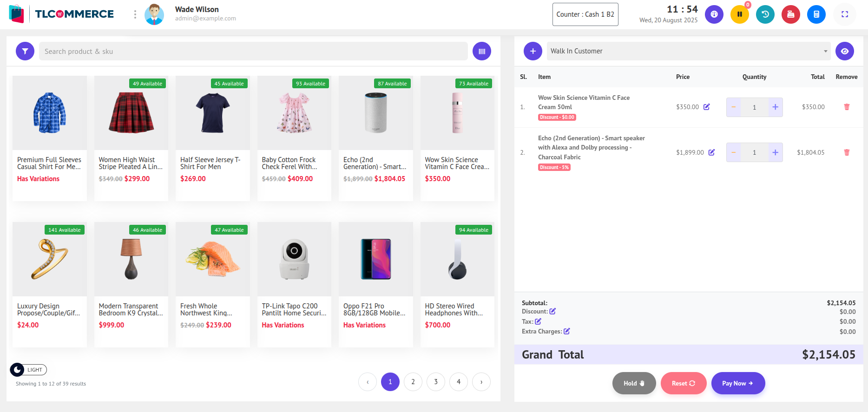Image resolution: width=868 pixels, height=412 pixels.
Task: Open the blue calculator icon
Action: (x=816, y=14)
